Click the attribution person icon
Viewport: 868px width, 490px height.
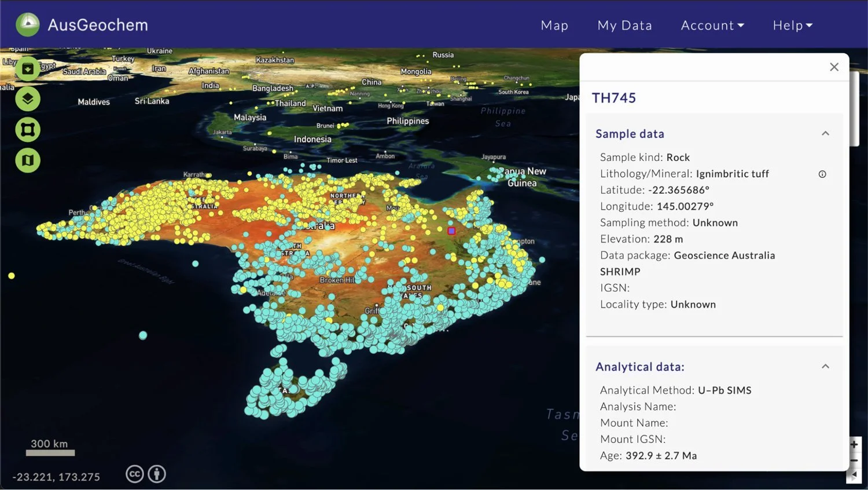[157, 474]
